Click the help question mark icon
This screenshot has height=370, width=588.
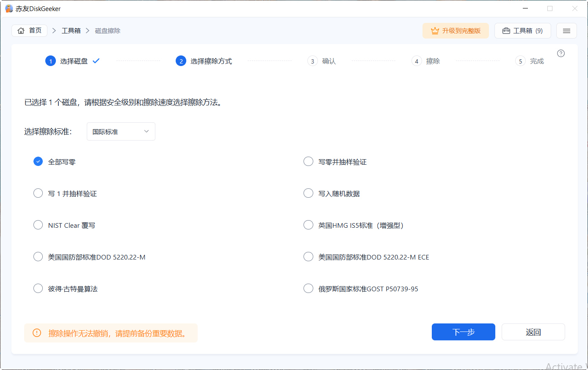pos(561,53)
